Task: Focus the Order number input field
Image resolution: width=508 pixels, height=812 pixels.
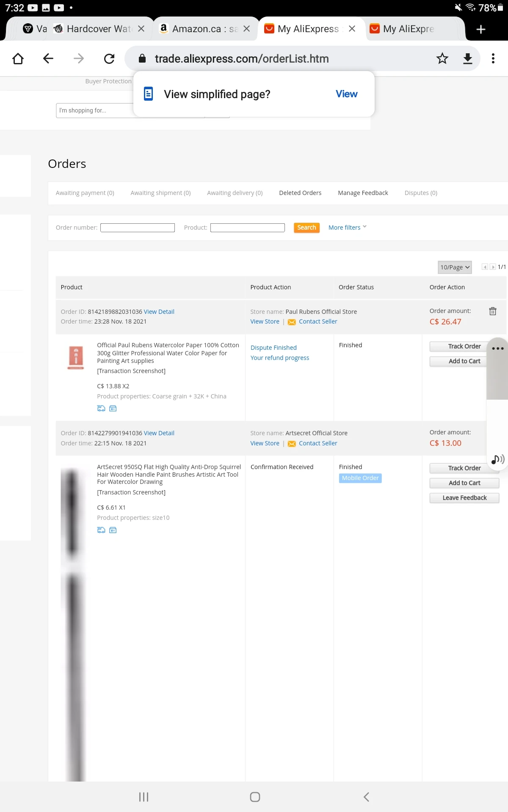Action: coord(138,228)
